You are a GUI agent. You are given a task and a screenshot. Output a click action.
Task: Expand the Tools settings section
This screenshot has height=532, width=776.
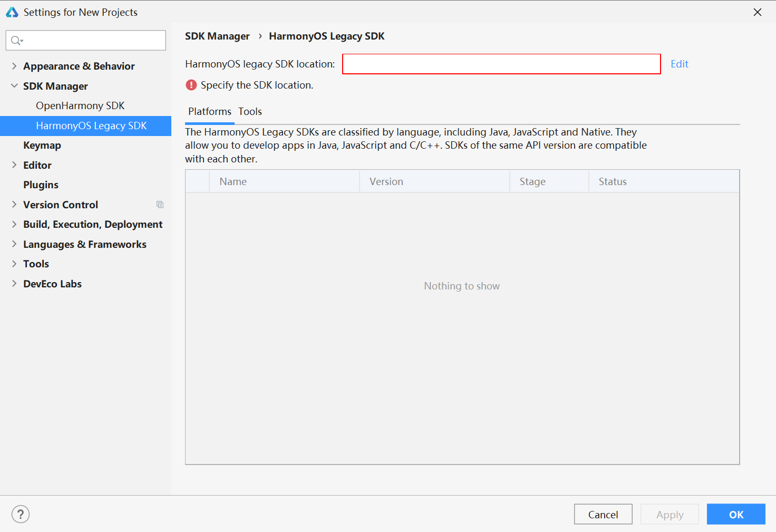pyautogui.click(x=14, y=264)
